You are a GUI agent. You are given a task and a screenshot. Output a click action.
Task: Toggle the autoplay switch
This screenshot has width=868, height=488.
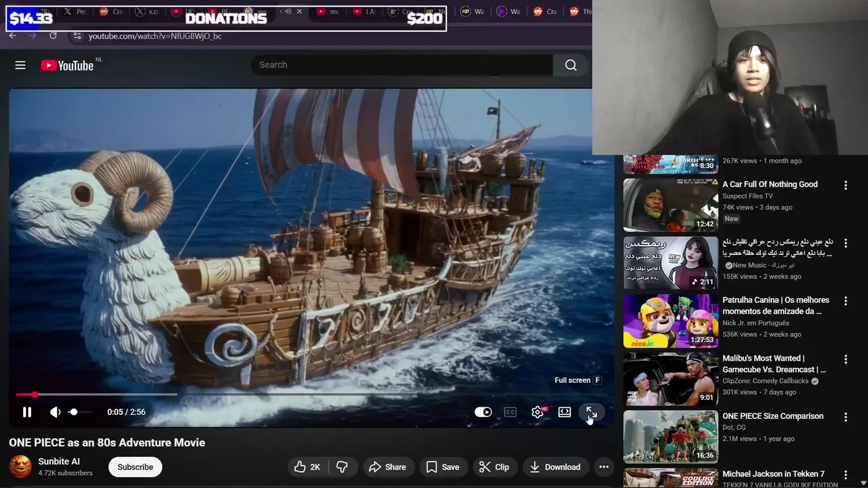tap(483, 412)
